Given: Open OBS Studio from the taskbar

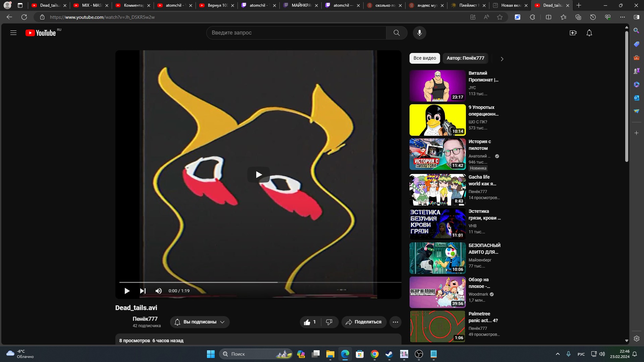Looking at the screenshot, I should point(419,354).
